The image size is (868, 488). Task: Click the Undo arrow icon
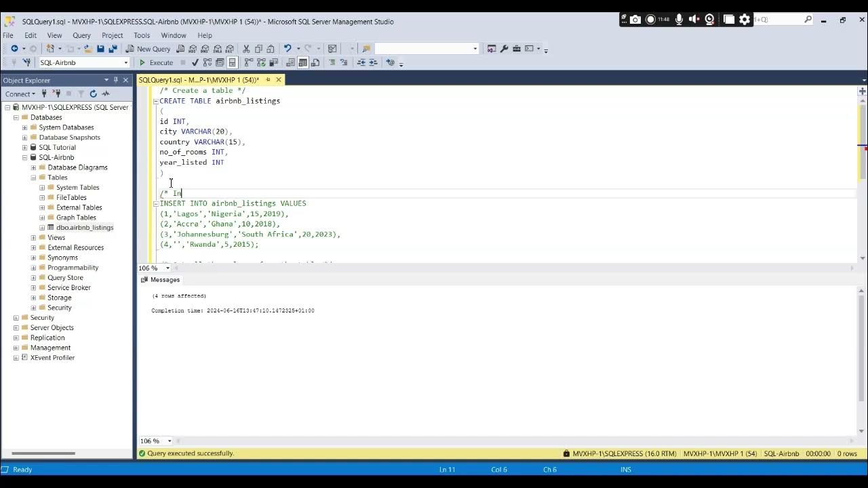[x=288, y=49]
